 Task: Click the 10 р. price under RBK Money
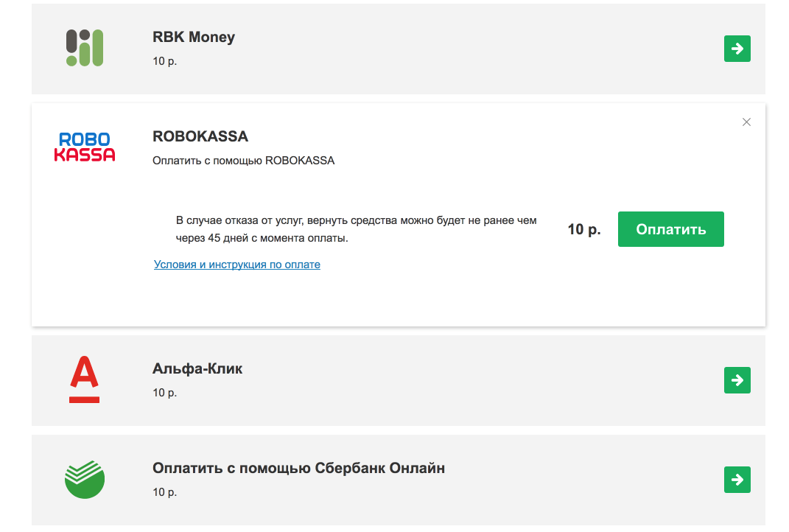pyautogui.click(x=165, y=61)
